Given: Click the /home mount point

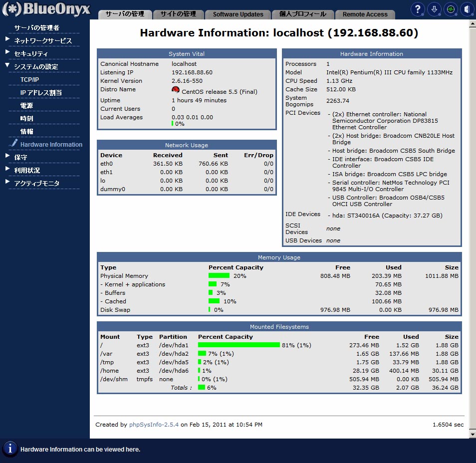Looking at the screenshot, I should pos(110,371).
